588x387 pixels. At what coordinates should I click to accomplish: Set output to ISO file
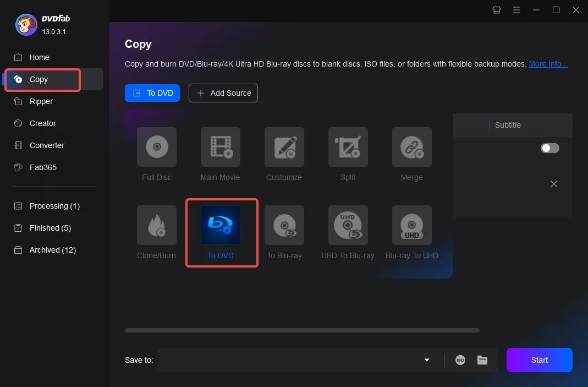click(x=460, y=360)
